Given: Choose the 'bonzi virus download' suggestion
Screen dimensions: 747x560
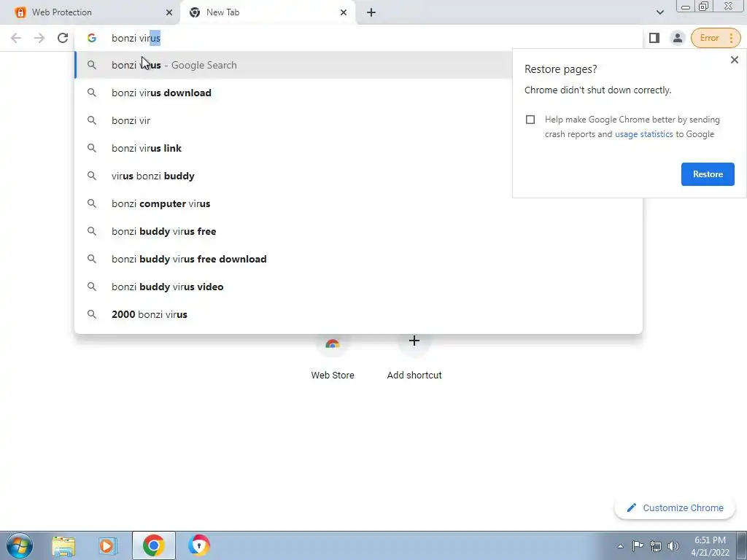Looking at the screenshot, I should [x=293, y=93].
